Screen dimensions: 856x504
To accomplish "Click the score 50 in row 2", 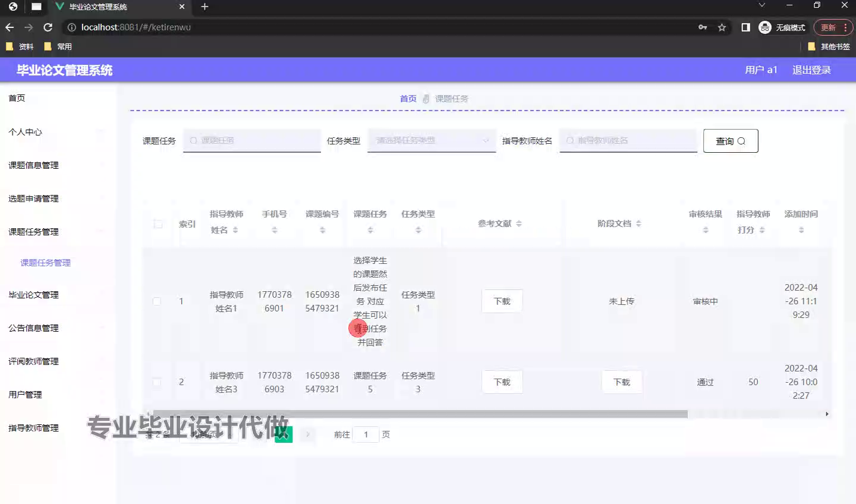I will click(753, 382).
